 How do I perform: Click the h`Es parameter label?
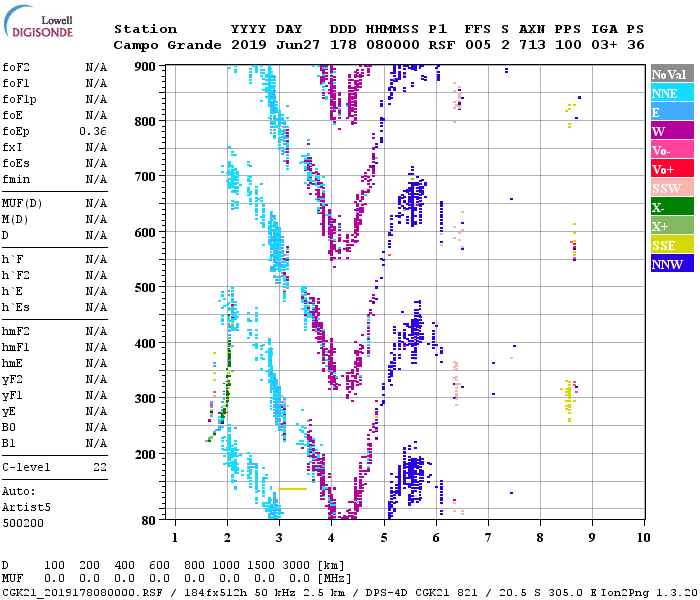16,308
